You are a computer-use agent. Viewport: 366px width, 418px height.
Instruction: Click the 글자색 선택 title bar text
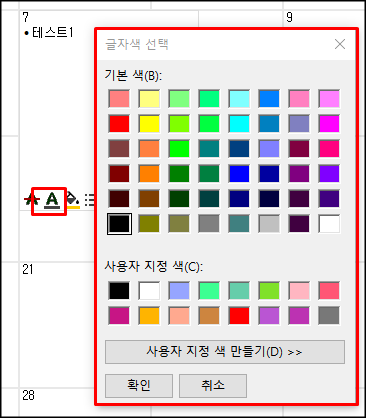tap(137, 44)
